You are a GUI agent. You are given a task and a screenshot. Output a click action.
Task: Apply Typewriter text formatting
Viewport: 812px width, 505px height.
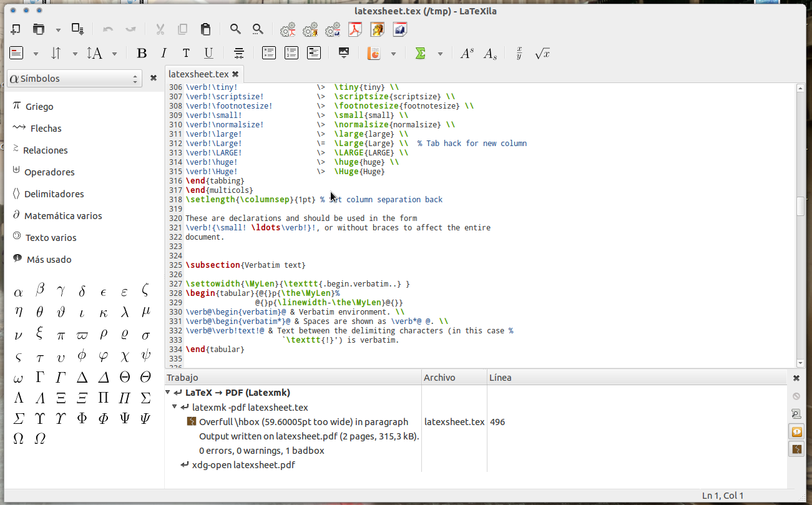click(186, 54)
